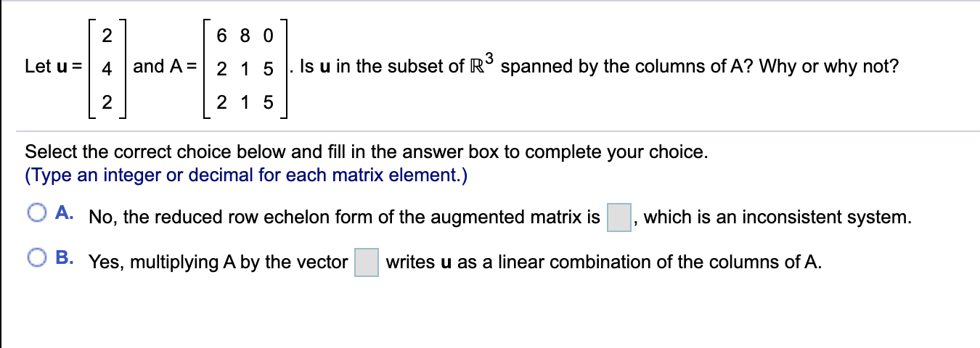Click the 8 in matrix A's top row
Viewport: 980px width, 348px height.
[x=246, y=34]
